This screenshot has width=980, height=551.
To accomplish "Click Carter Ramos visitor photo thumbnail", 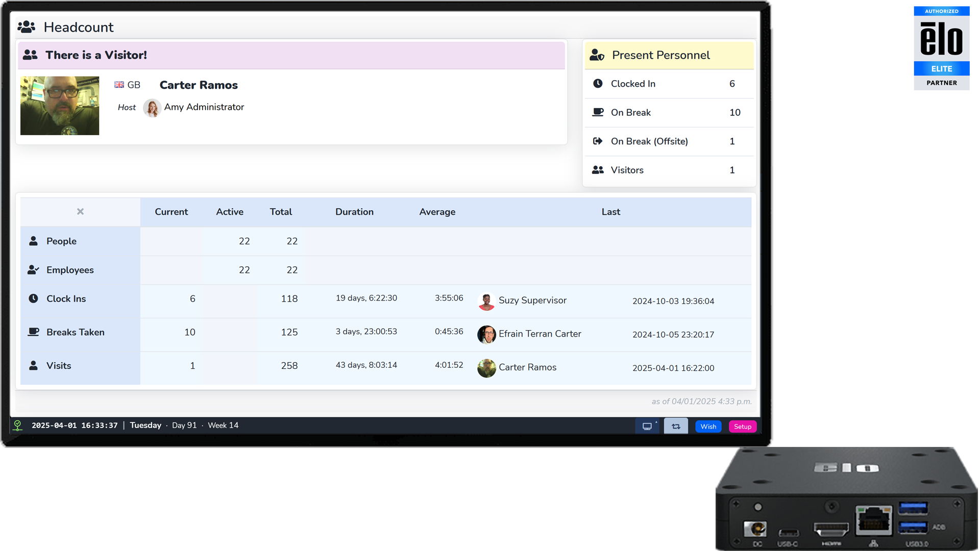I will (x=60, y=106).
